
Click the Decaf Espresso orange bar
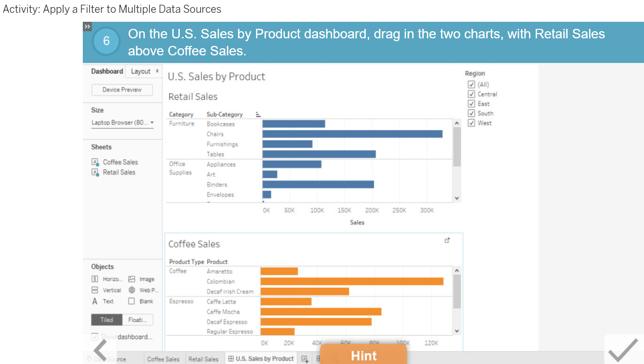[316, 322]
